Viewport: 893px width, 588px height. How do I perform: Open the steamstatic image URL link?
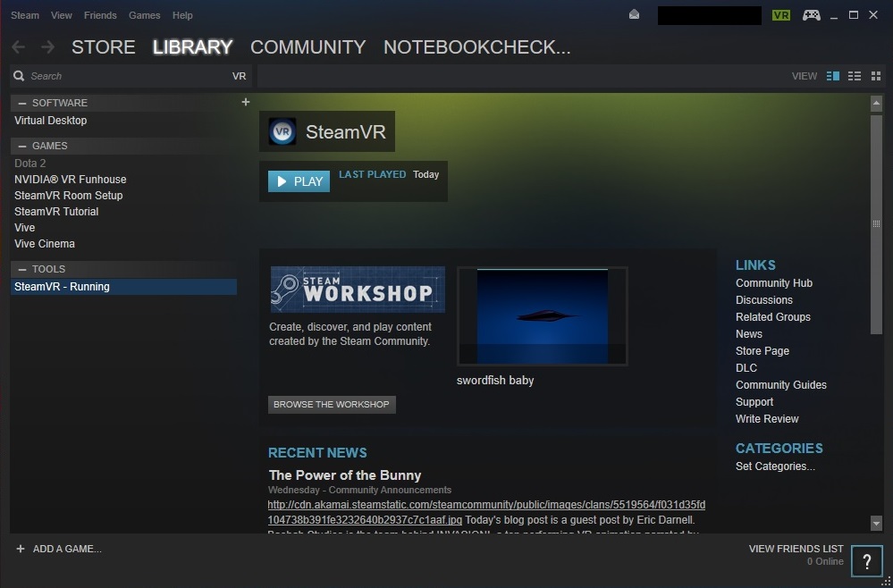click(x=486, y=512)
